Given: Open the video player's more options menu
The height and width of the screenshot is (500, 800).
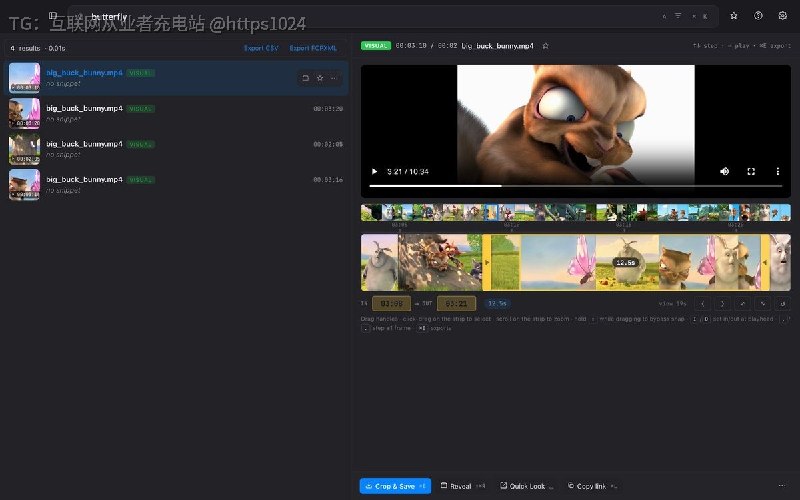Looking at the screenshot, I should coord(778,171).
